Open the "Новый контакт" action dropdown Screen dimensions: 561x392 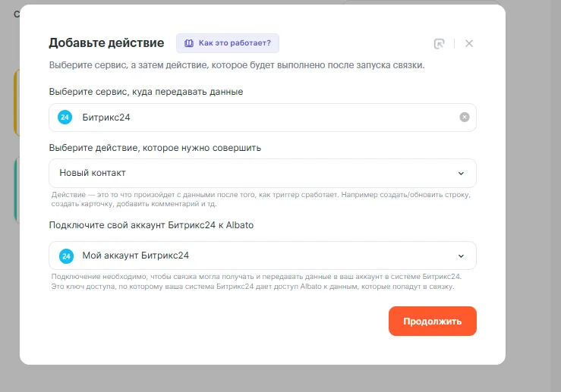[x=262, y=173]
